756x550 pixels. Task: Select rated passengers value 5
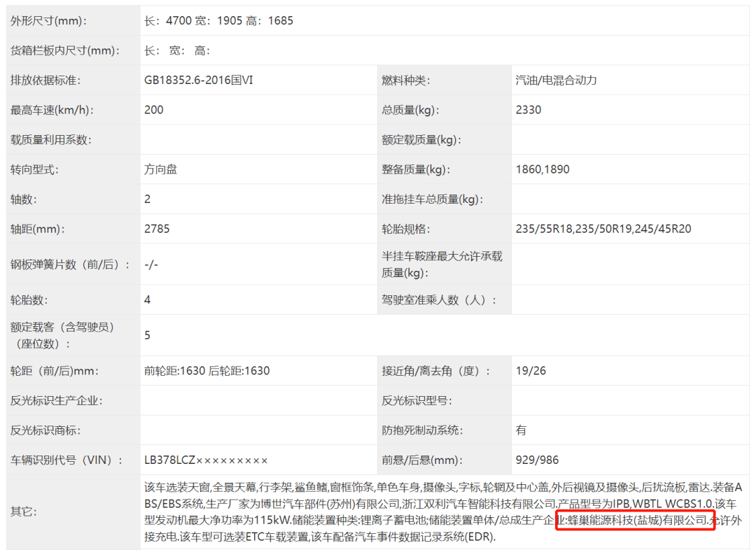(x=148, y=335)
